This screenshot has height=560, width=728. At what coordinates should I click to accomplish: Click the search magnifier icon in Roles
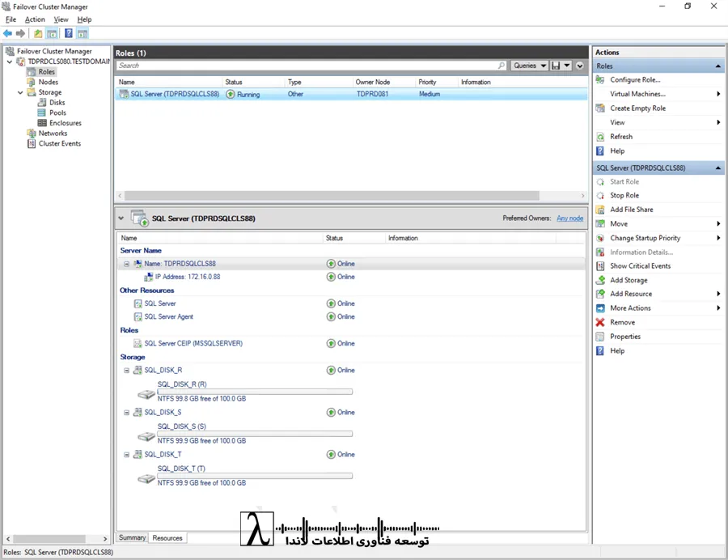[501, 66]
